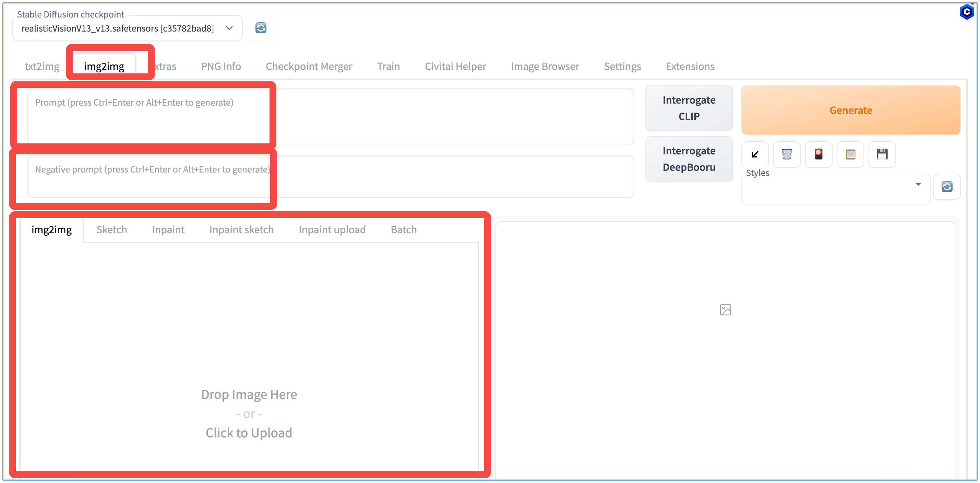
Task: Click the red card extra networks icon
Action: (818, 154)
